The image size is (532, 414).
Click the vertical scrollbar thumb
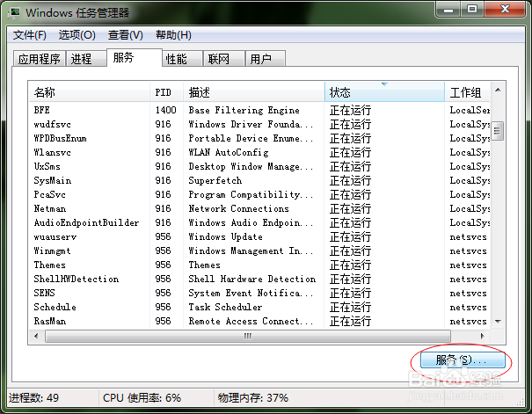click(x=498, y=131)
